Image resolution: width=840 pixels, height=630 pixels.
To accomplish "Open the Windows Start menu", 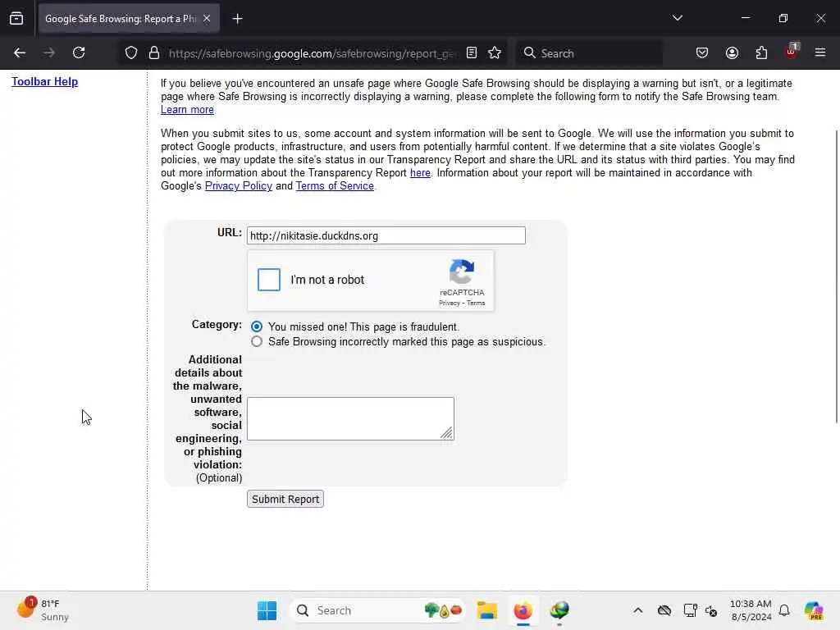I will point(267,610).
